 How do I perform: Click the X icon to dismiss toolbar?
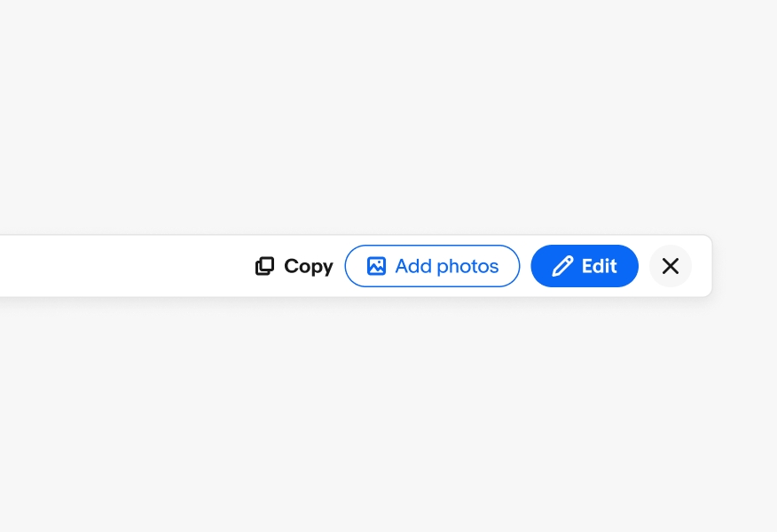[x=671, y=266]
